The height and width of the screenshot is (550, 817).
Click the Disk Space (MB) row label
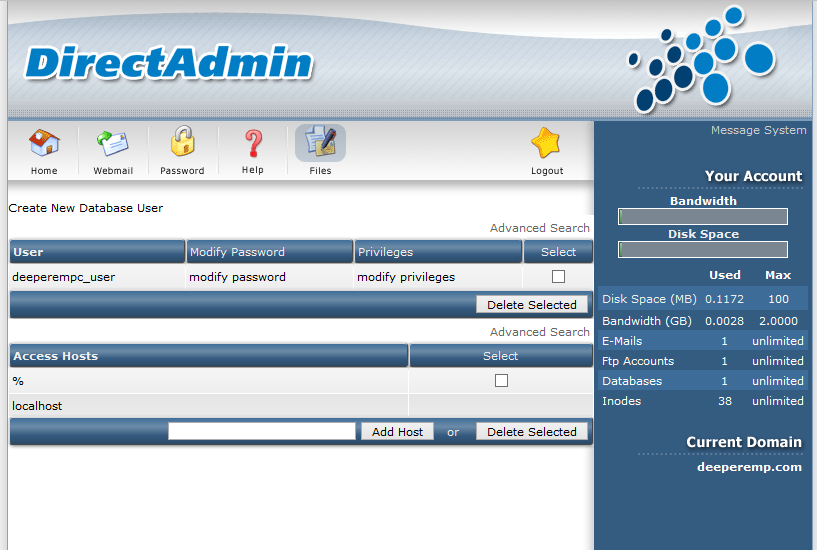point(649,299)
